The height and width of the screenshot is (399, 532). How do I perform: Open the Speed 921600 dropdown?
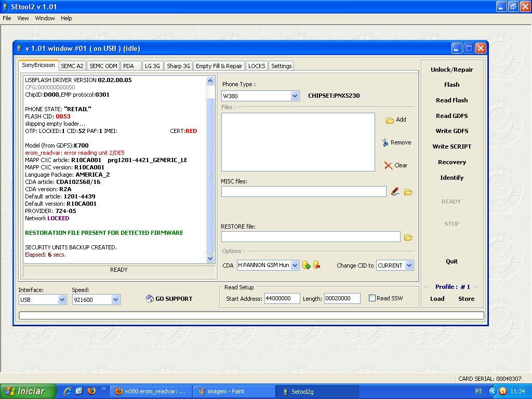point(115,300)
